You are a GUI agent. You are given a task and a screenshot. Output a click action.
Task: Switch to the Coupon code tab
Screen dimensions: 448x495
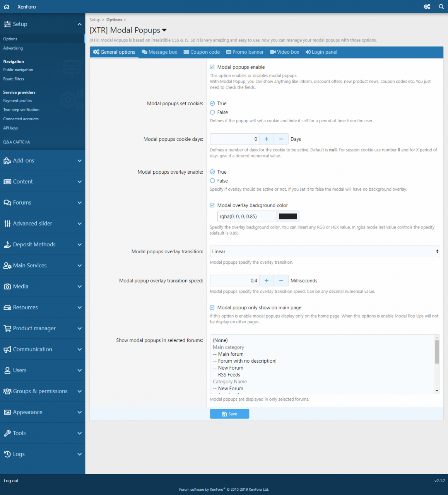click(202, 52)
